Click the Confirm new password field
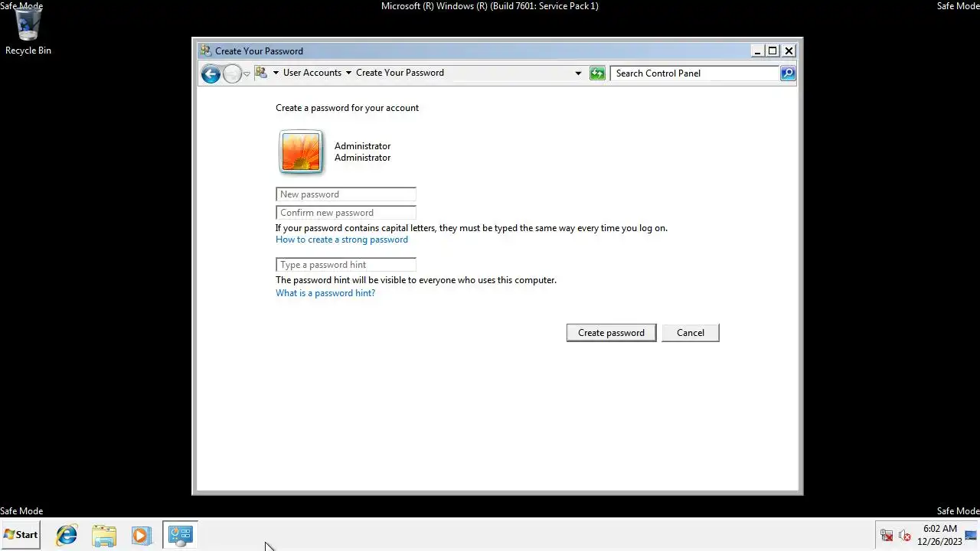This screenshot has width=980, height=551. tap(346, 213)
